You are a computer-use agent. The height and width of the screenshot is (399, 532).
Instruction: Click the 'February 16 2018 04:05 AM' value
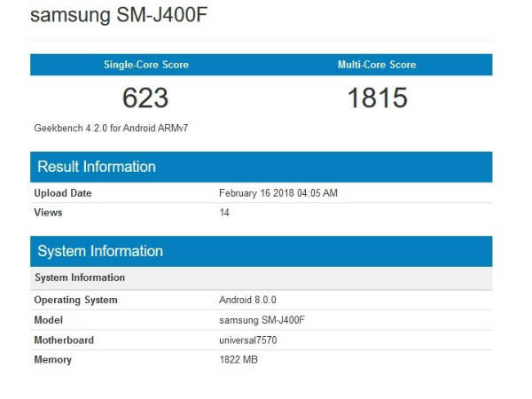click(x=278, y=193)
